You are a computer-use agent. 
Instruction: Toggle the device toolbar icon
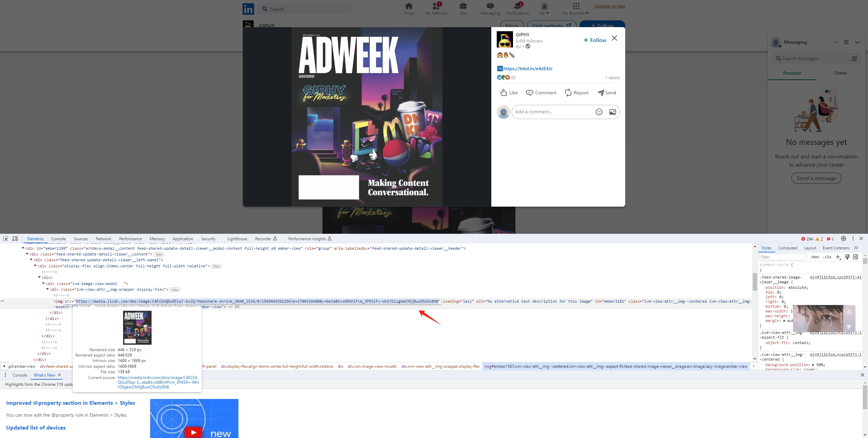(15, 239)
